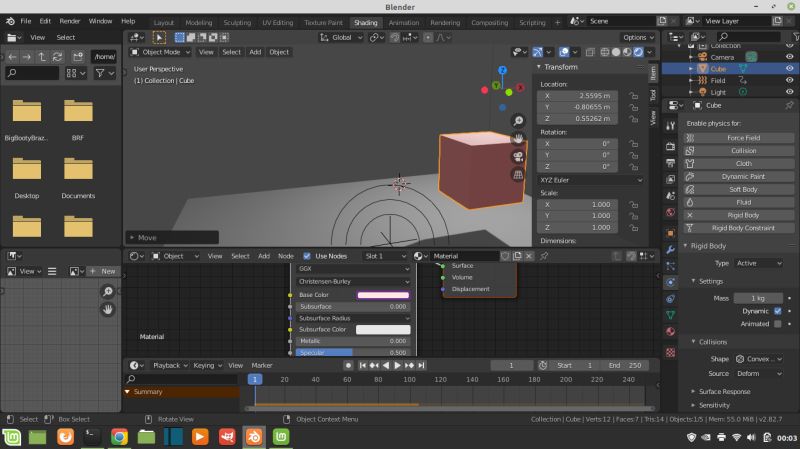Viewport: 800px width, 449px height.
Task: Open the Material properties tab icon
Action: [x=670, y=332]
